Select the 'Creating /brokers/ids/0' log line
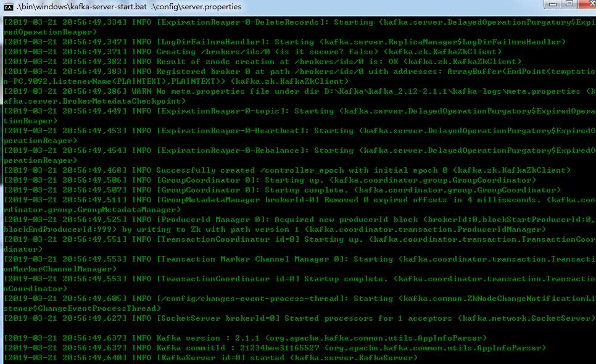Image resolution: width=596 pixels, height=364 pixels. pos(253,52)
